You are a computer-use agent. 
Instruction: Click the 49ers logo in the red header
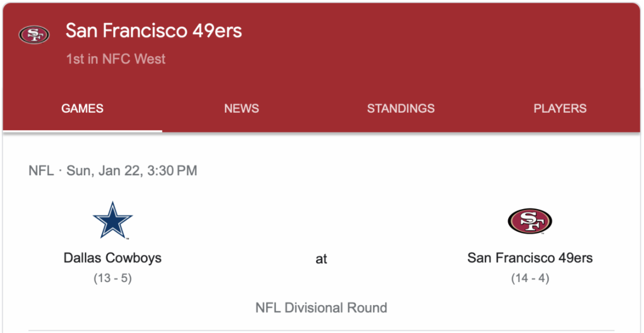pos(34,35)
